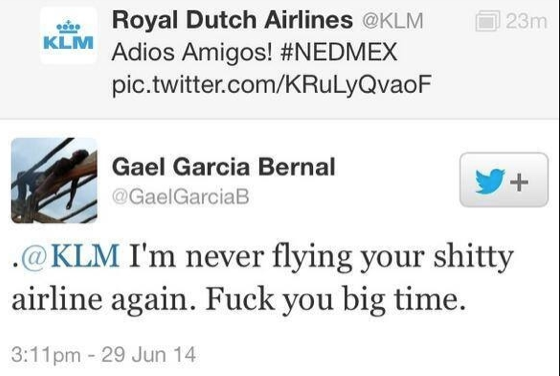Click the 29 Jun 14 date
Viewport: 560px width, 376px height.
click(149, 355)
